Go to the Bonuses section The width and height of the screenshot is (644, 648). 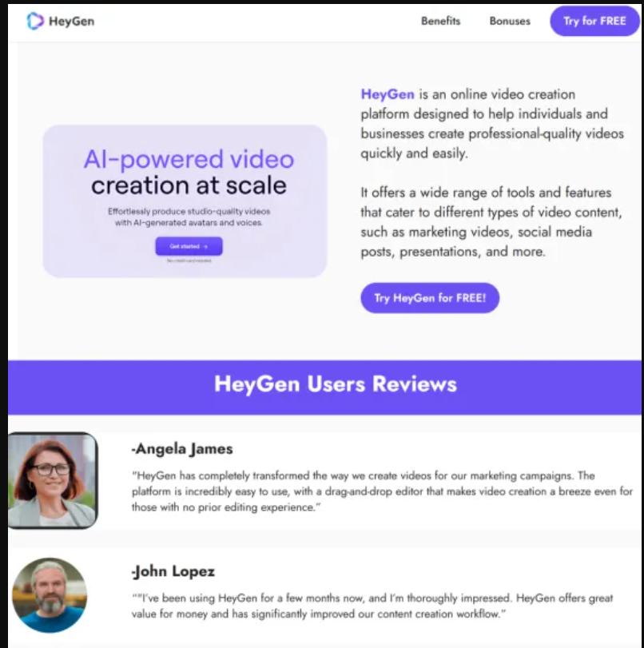pos(510,22)
